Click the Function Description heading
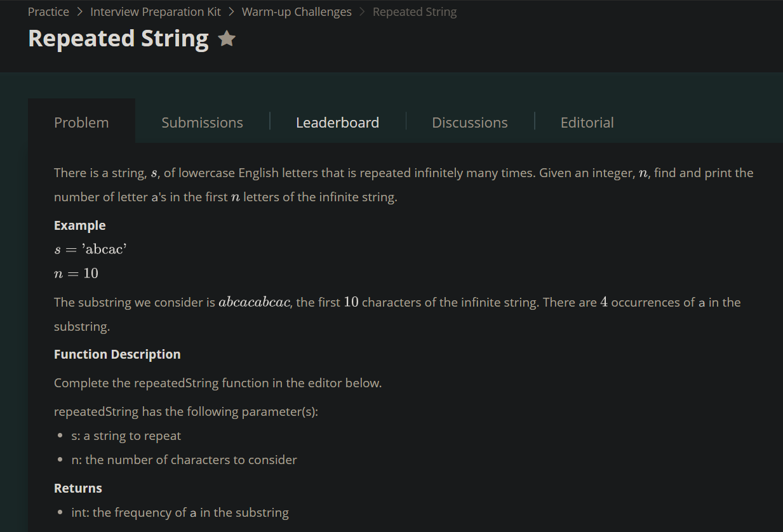Screen dimensions: 783x532 pos(117,354)
